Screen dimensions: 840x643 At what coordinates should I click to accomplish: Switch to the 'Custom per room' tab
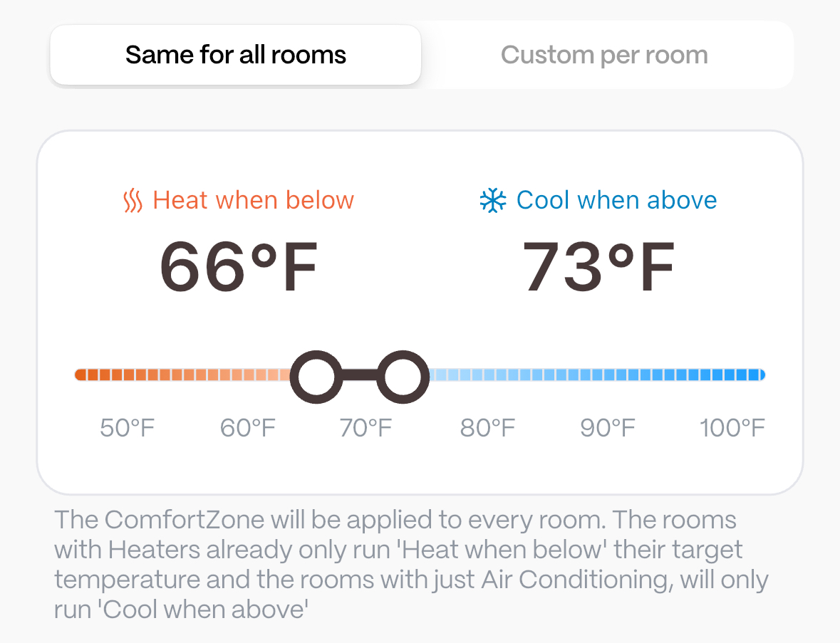(x=604, y=55)
